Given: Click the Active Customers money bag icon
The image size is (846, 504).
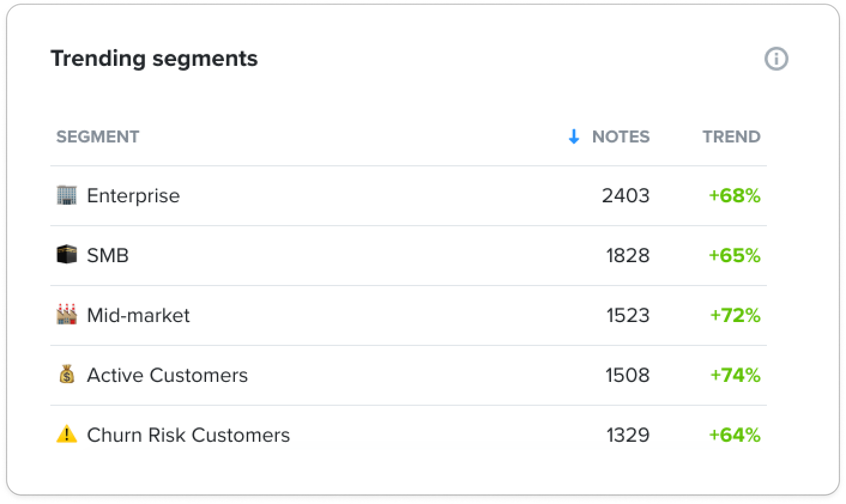Looking at the screenshot, I should pyautogui.click(x=67, y=374).
